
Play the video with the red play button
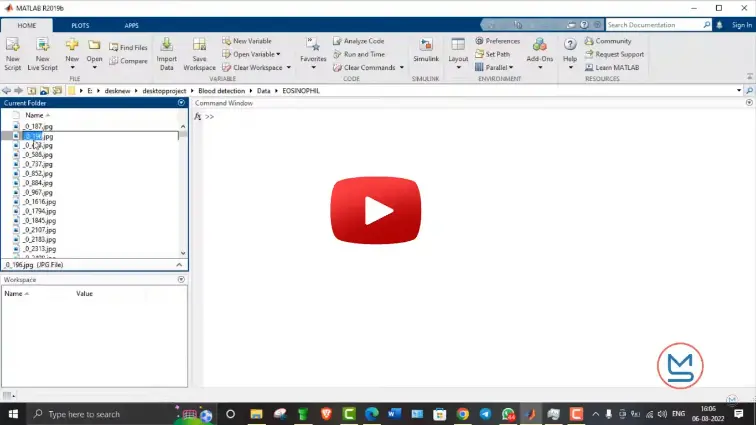[x=376, y=210]
